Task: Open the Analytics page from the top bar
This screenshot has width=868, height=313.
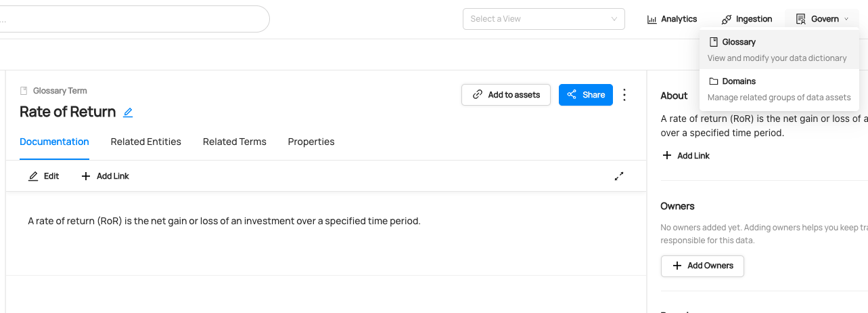Action: pyautogui.click(x=672, y=19)
